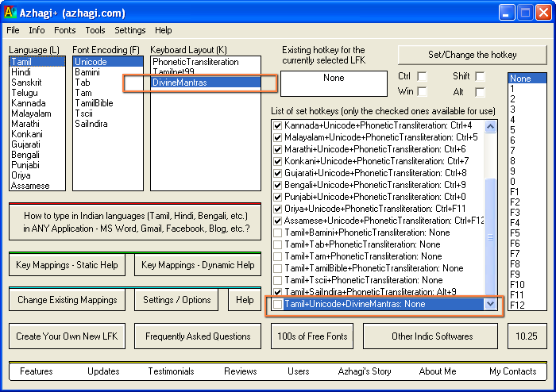Screen dimensions: 556x392
Task: Open the My Contacts link
Action: coord(513,371)
